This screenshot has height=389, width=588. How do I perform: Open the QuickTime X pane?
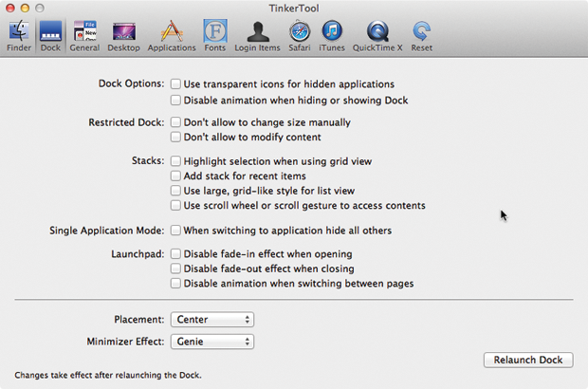pyautogui.click(x=377, y=36)
